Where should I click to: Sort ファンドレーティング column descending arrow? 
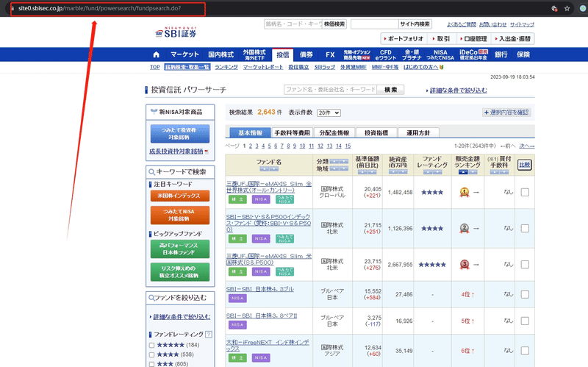pyautogui.click(x=437, y=172)
